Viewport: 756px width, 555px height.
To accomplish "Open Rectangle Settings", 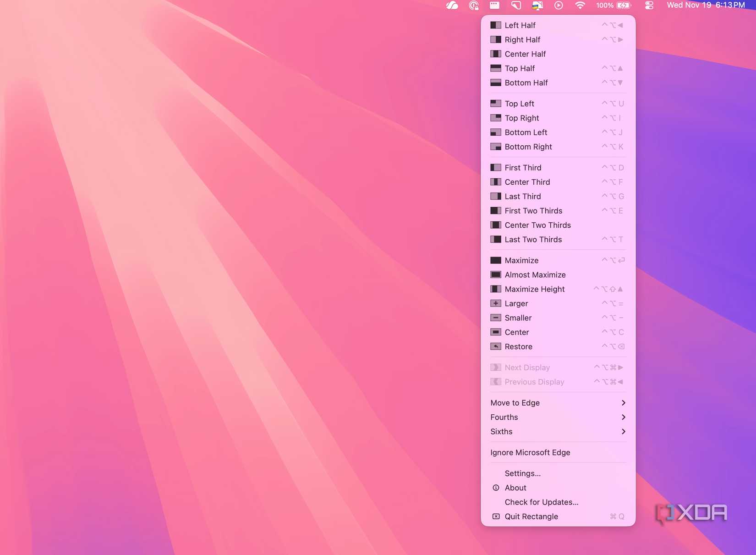I will (x=523, y=473).
